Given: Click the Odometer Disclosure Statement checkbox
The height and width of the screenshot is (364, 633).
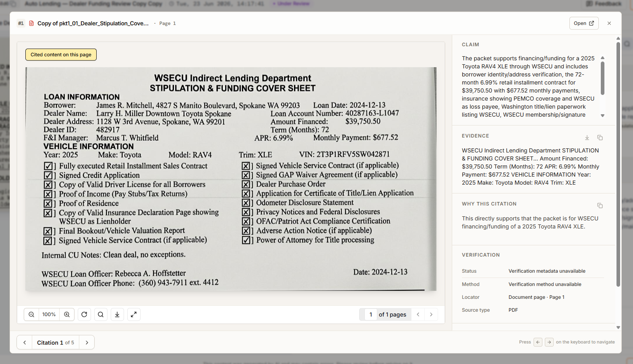Looking at the screenshot, I should [x=246, y=203].
